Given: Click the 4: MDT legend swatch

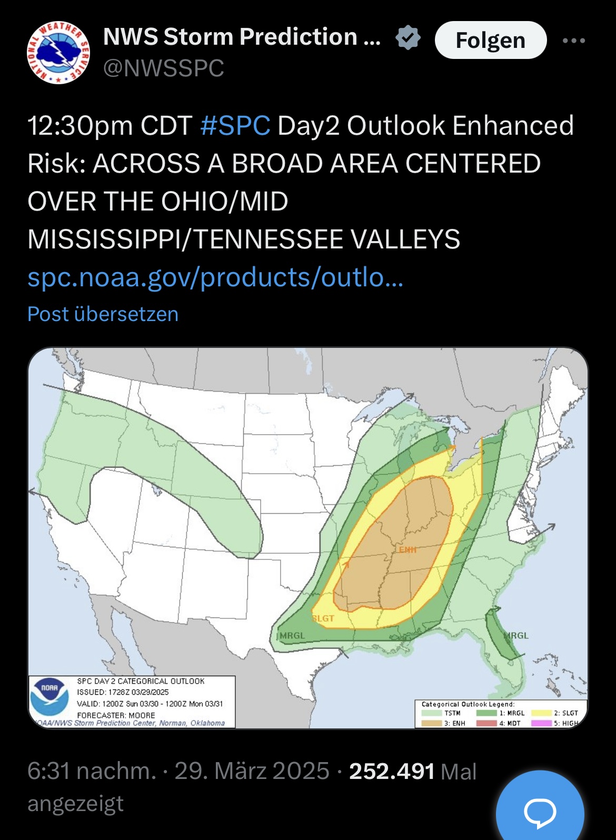Looking at the screenshot, I should pos(486,723).
